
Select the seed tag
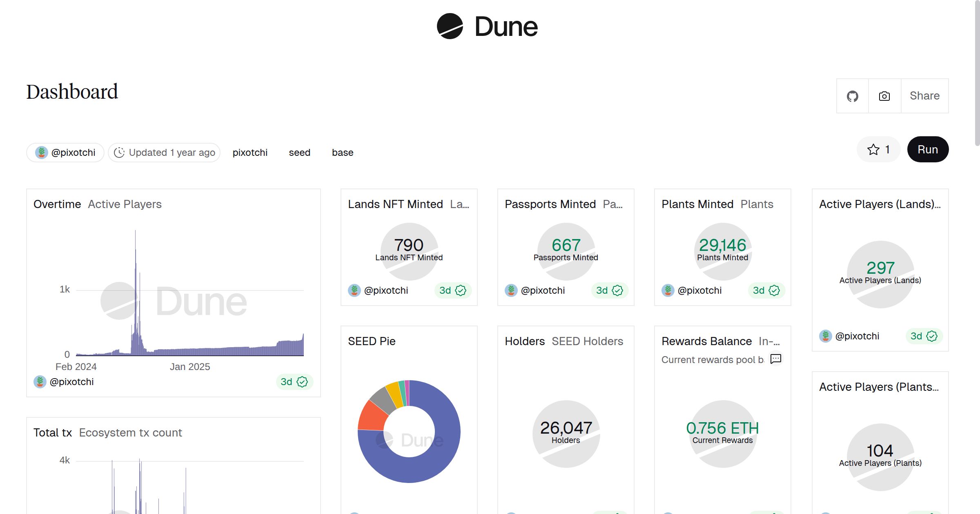(299, 153)
